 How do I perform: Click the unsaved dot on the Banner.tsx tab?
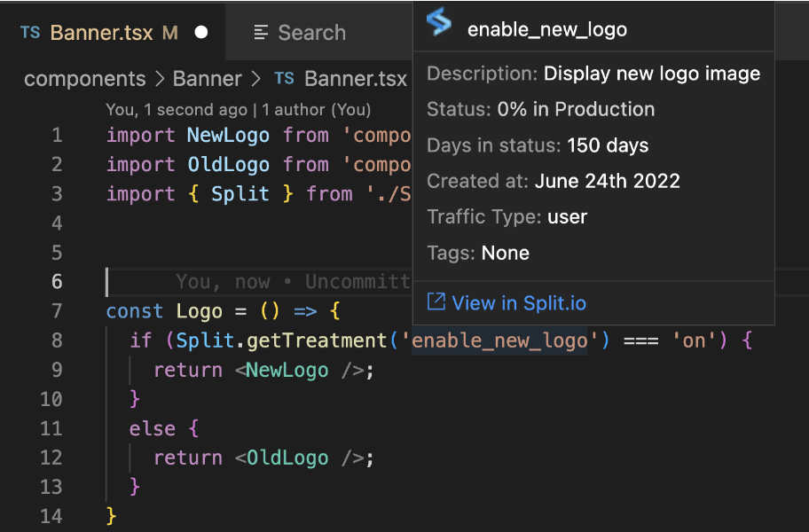200,33
